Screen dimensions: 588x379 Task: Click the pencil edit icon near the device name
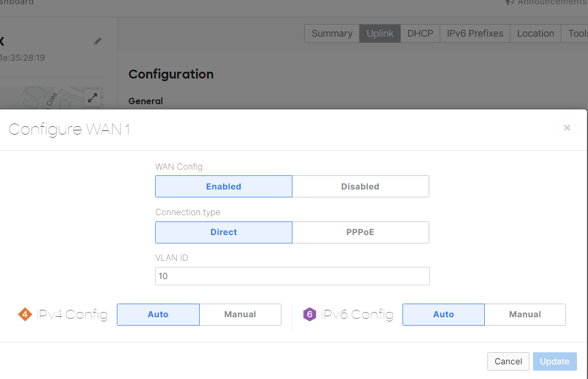point(97,41)
